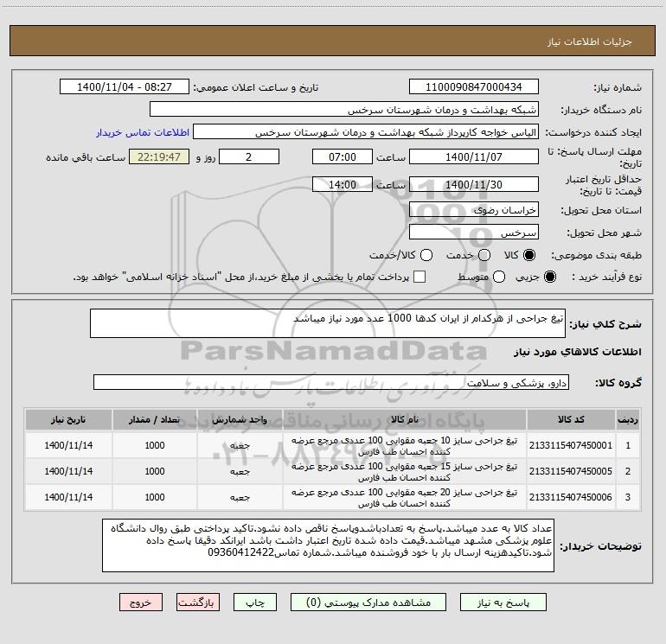Click the تعداد / مقدار column header
This screenshot has width=666, height=644.
click(155, 419)
